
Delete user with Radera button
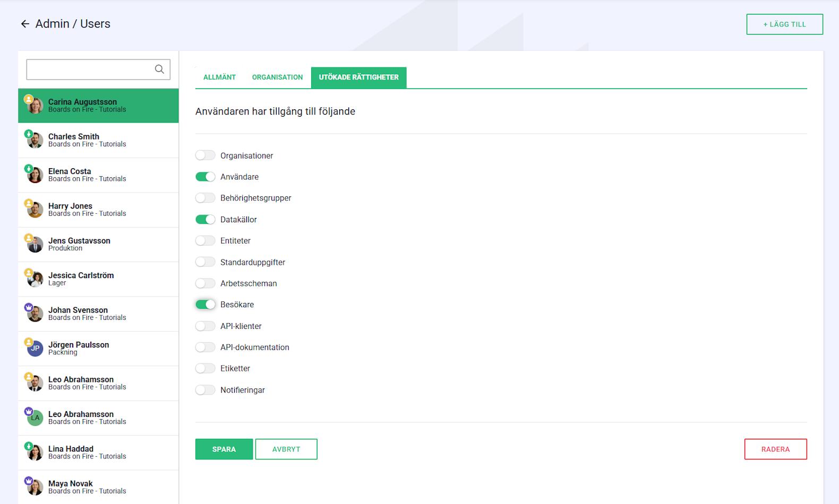(x=775, y=449)
